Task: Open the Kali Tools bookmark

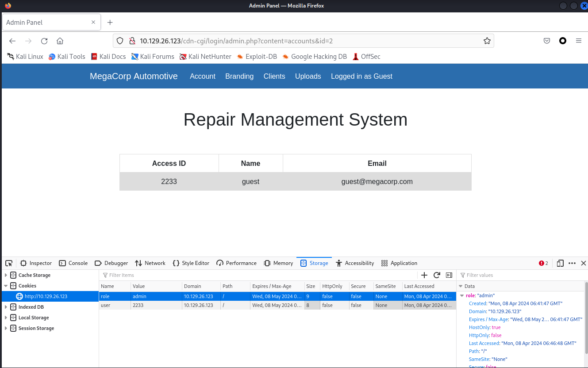Action: tap(67, 57)
